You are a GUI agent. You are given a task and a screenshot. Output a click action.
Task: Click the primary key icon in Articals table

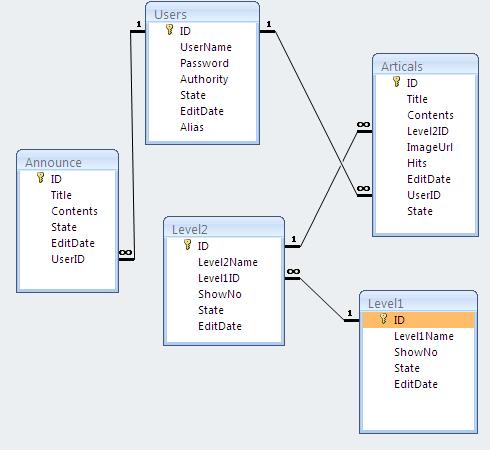pos(397,82)
